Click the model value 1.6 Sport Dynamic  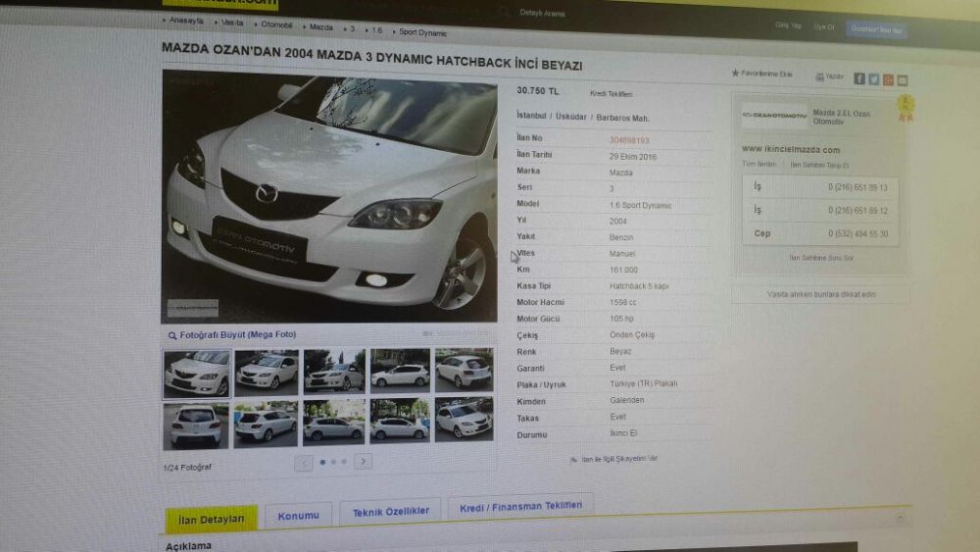pyautogui.click(x=640, y=206)
